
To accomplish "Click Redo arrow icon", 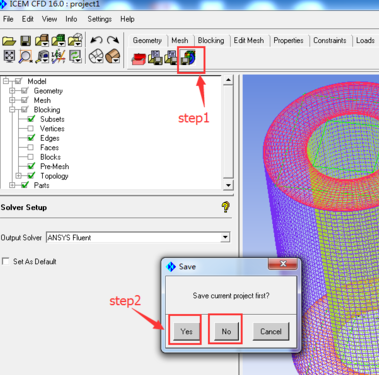I will (113, 40).
